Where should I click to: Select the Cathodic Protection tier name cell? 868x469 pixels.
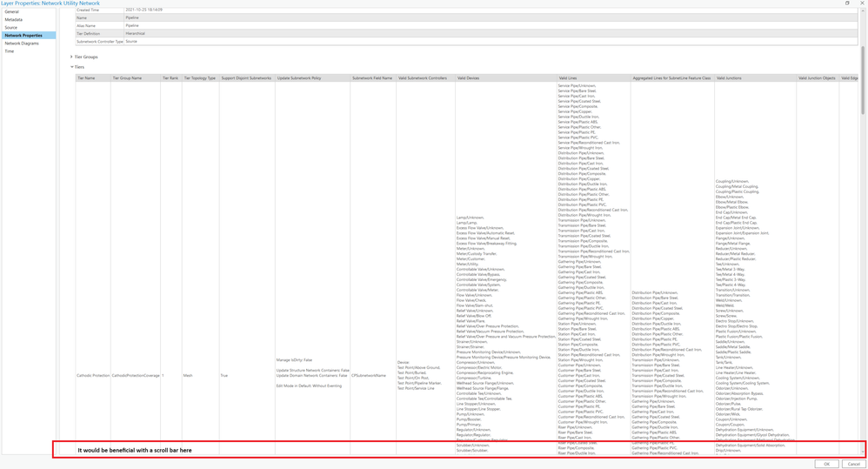[x=93, y=375]
